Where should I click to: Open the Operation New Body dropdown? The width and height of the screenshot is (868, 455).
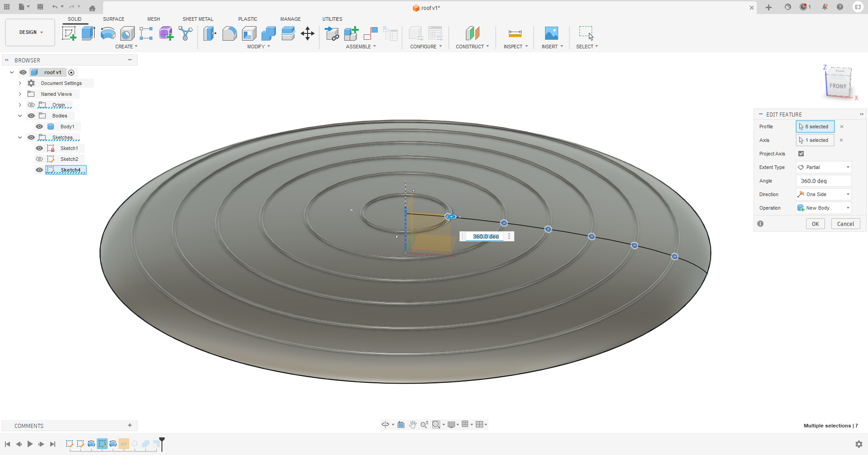(824, 208)
